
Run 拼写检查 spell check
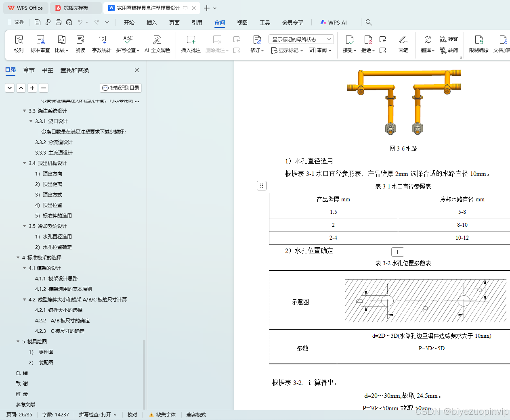tap(128, 44)
